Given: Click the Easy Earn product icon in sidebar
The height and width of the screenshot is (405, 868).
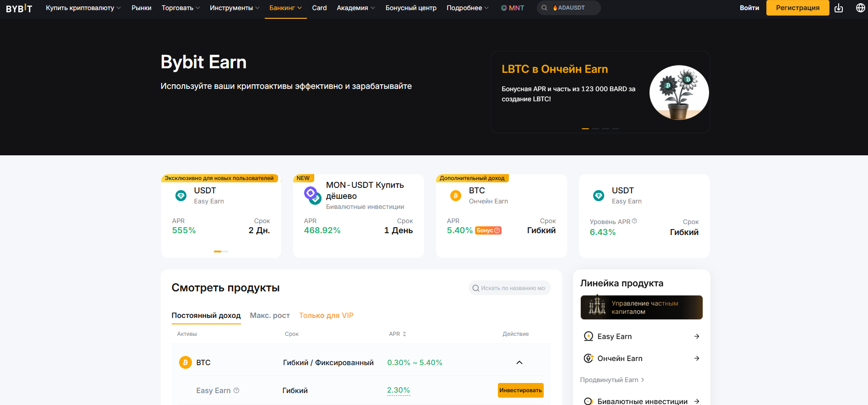Looking at the screenshot, I should pos(589,336).
